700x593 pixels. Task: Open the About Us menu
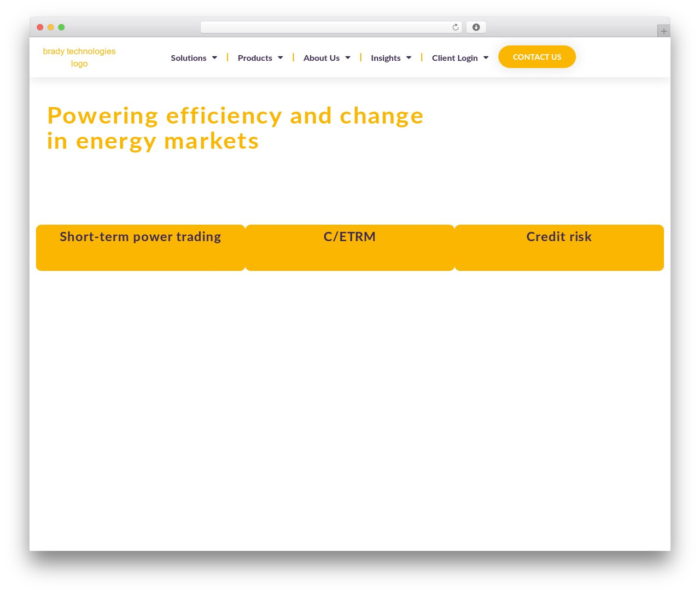coord(322,58)
